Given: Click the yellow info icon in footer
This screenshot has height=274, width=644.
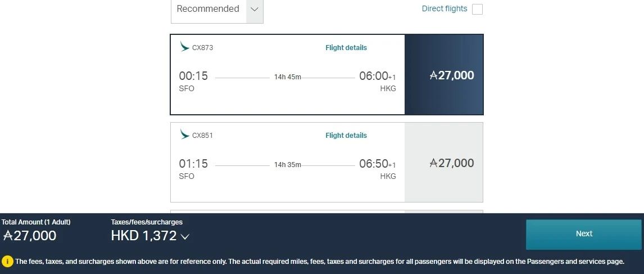Looking at the screenshot, I should point(7,261).
